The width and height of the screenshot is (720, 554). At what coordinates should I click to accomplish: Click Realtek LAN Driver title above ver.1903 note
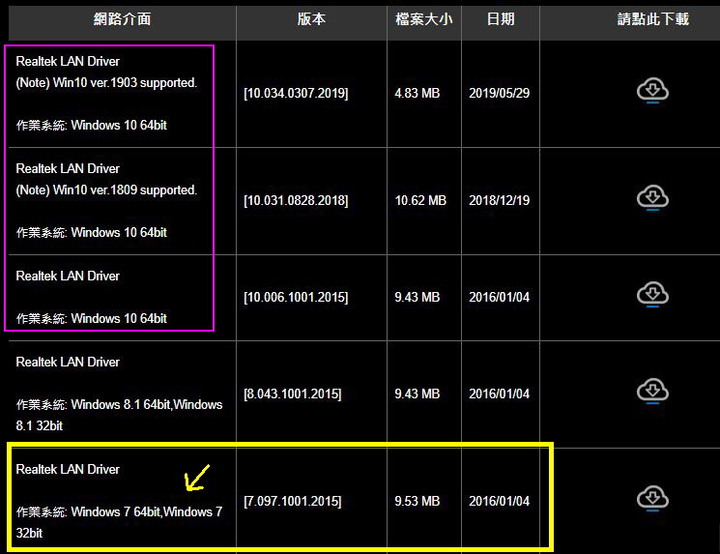(68, 62)
